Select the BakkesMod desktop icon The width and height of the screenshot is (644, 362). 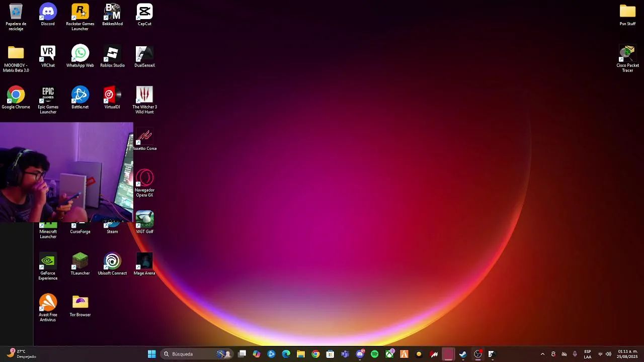coord(112,15)
